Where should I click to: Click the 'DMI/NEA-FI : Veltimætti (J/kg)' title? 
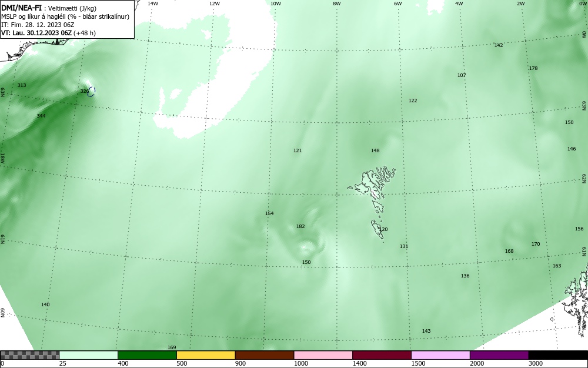pyautogui.click(x=49, y=8)
